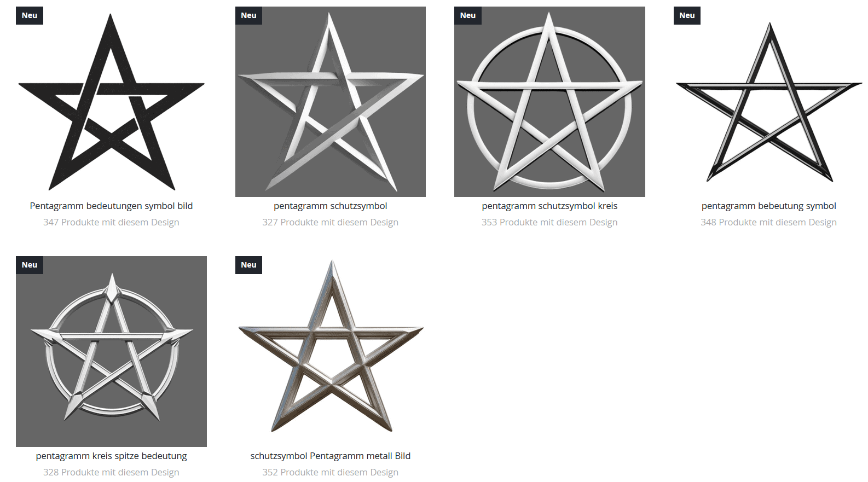Click 'pentagramm schutzsymbol kreis' title link
Image resolution: width=868 pixels, height=482 pixels.
549,206
